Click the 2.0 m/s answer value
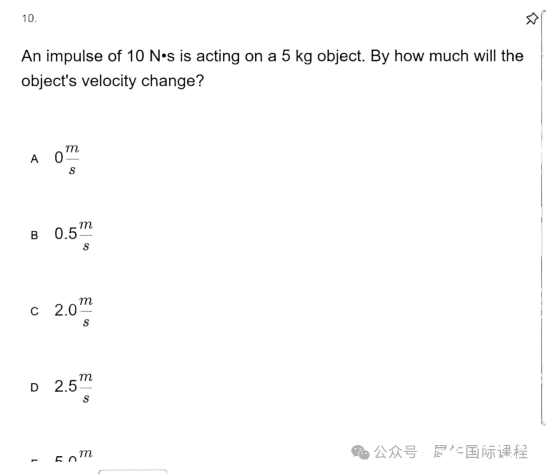 click(73, 311)
